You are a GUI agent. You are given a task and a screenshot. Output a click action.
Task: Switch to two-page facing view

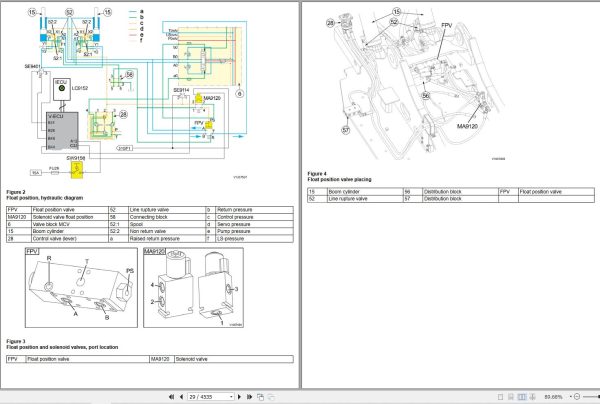pos(522,397)
